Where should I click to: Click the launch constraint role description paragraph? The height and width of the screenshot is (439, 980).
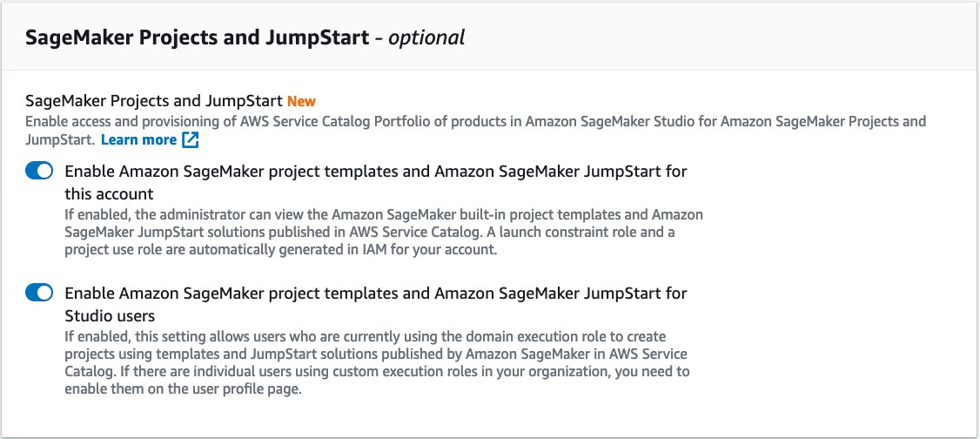[x=384, y=233]
